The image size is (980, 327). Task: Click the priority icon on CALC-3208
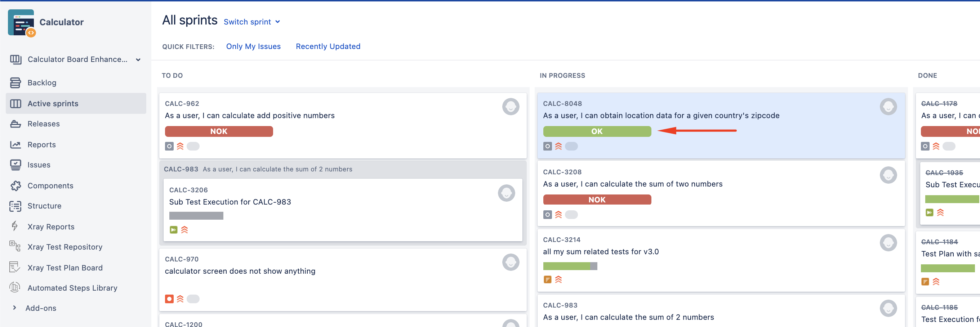point(558,214)
